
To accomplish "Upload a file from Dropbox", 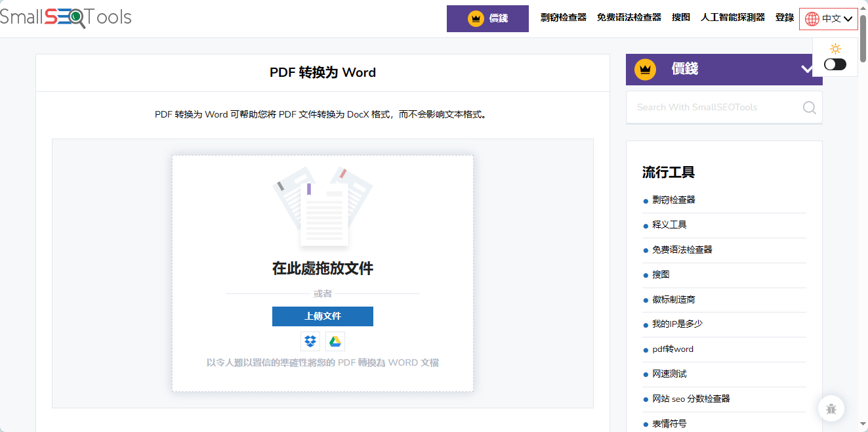I will 310,341.
